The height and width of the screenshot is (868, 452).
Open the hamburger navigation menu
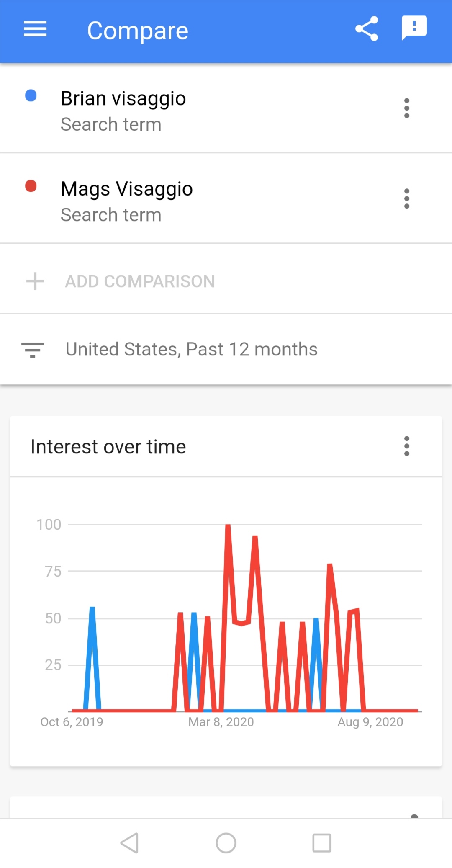pyautogui.click(x=35, y=29)
